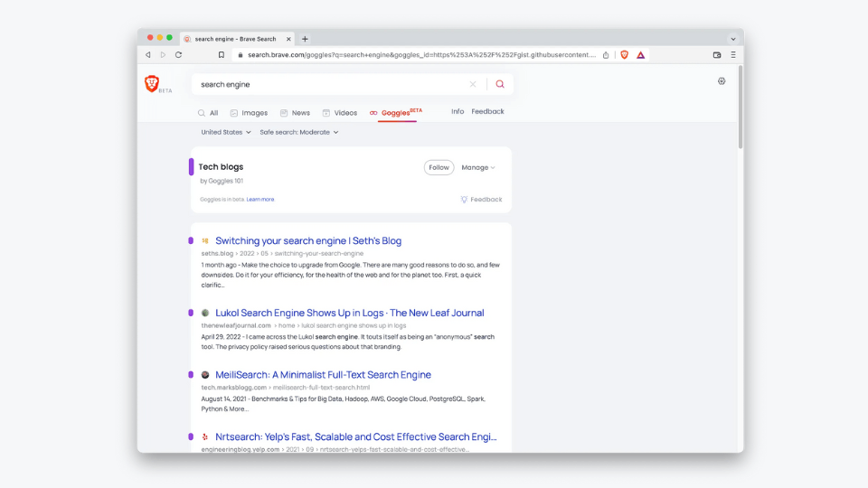The height and width of the screenshot is (488, 868).
Task: Click the Learn more link
Action: coord(260,199)
